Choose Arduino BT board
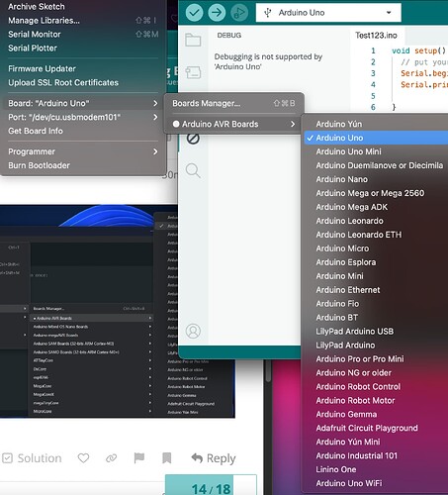This screenshot has width=448, height=495. pyautogui.click(x=376, y=318)
